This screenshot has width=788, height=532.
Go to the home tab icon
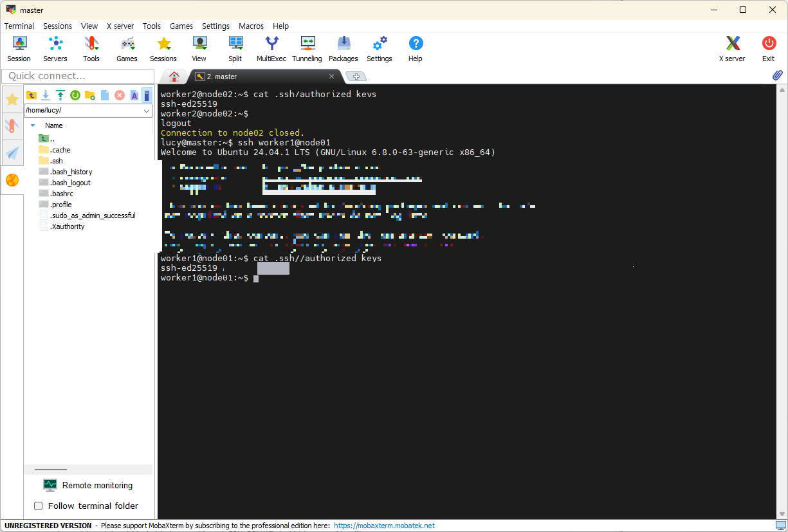pos(174,77)
